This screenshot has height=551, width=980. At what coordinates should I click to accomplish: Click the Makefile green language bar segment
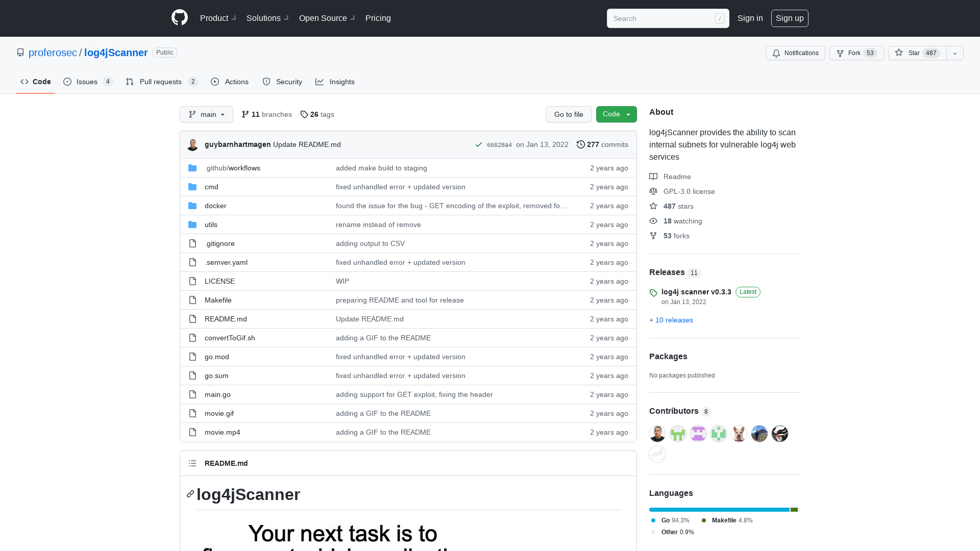[x=794, y=510]
